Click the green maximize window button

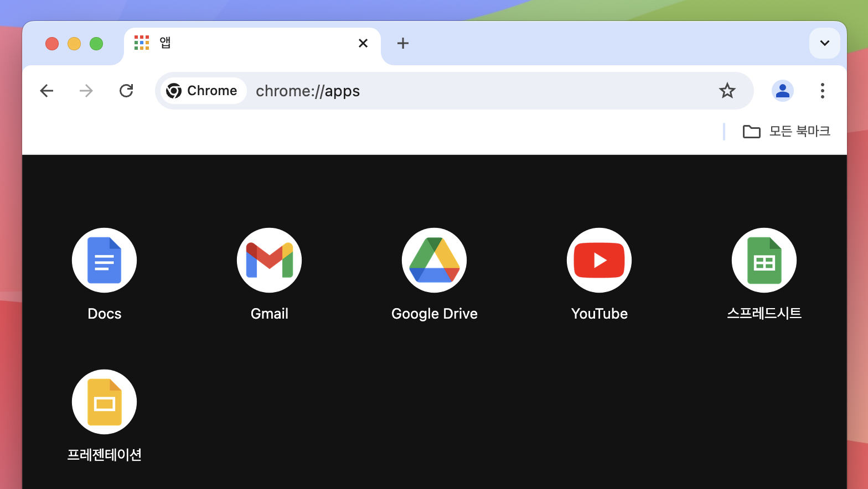click(96, 44)
